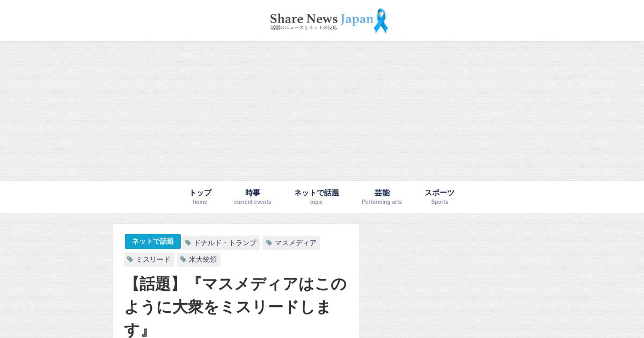Open the ドナルド・トランプ tag link
The image size is (644, 338).
tap(221, 243)
